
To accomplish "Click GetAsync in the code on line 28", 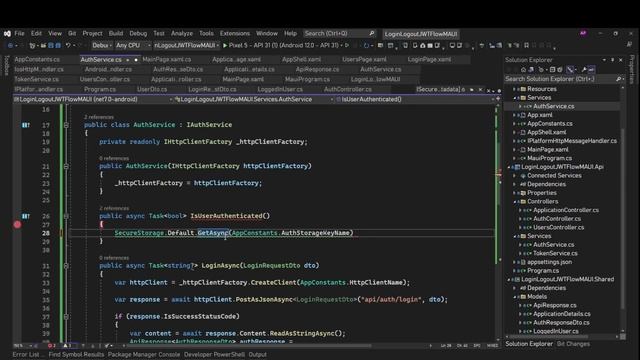I will 213,233.
